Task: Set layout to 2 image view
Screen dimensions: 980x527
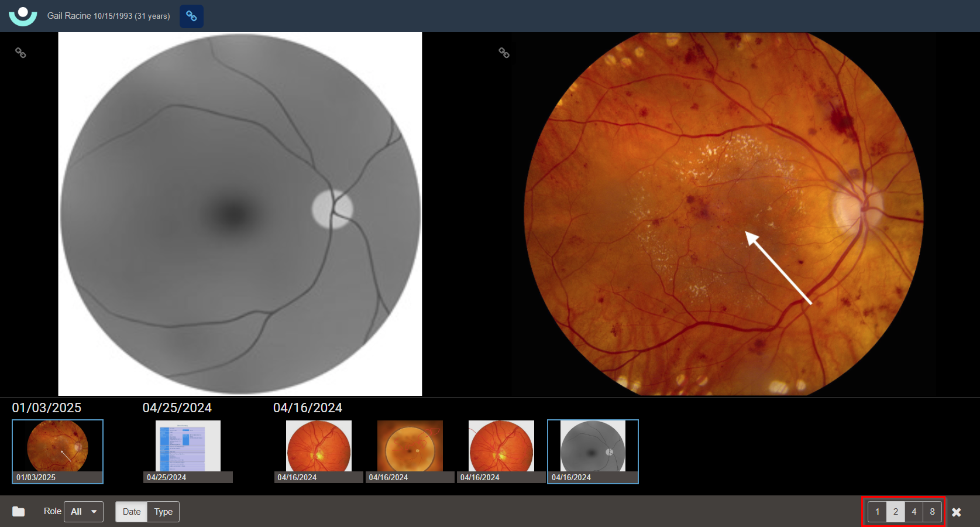Action: pyautogui.click(x=895, y=511)
